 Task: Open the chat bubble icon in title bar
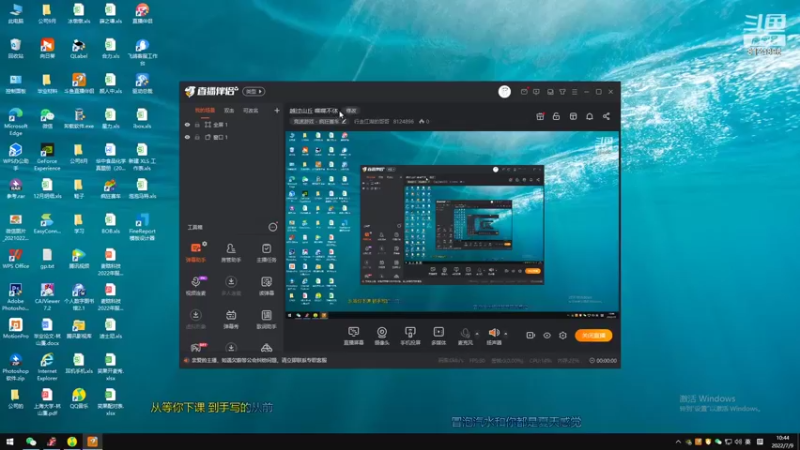536,92
